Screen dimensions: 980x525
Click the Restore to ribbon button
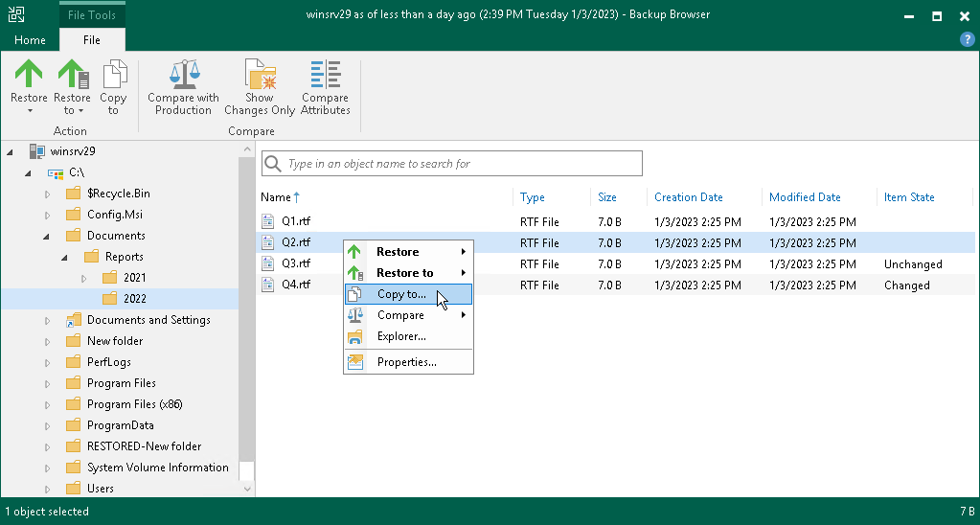pos(73,87)
